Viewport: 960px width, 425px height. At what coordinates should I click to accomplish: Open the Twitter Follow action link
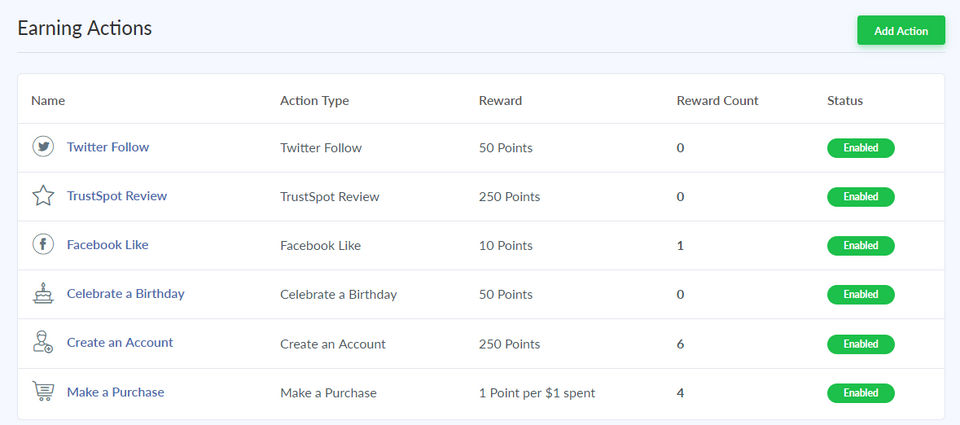(108, 147)
